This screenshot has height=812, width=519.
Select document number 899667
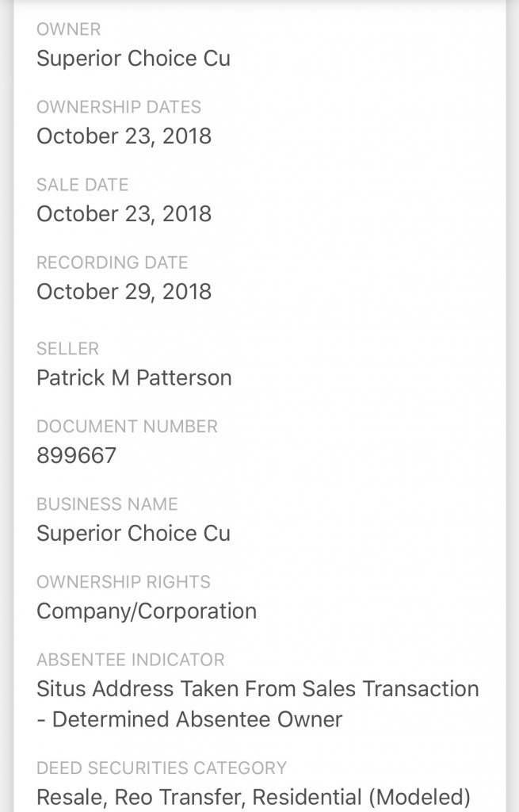point(76,456)
